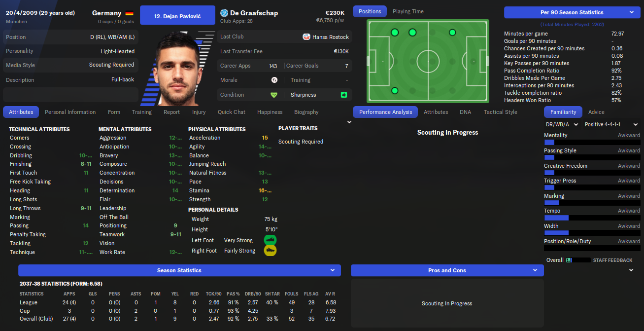This screenshot has width=644, height=331.
Task: Open the Personal Information tab
Action: pos(70,112)
